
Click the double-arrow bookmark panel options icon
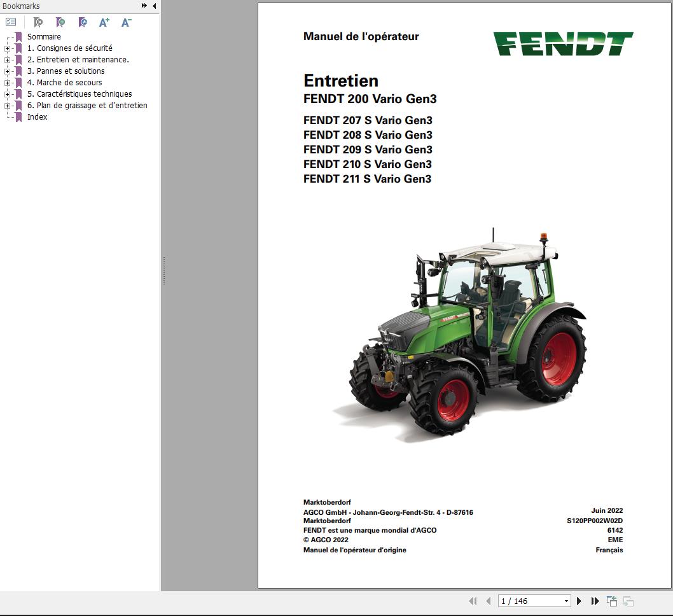(144, 6)
